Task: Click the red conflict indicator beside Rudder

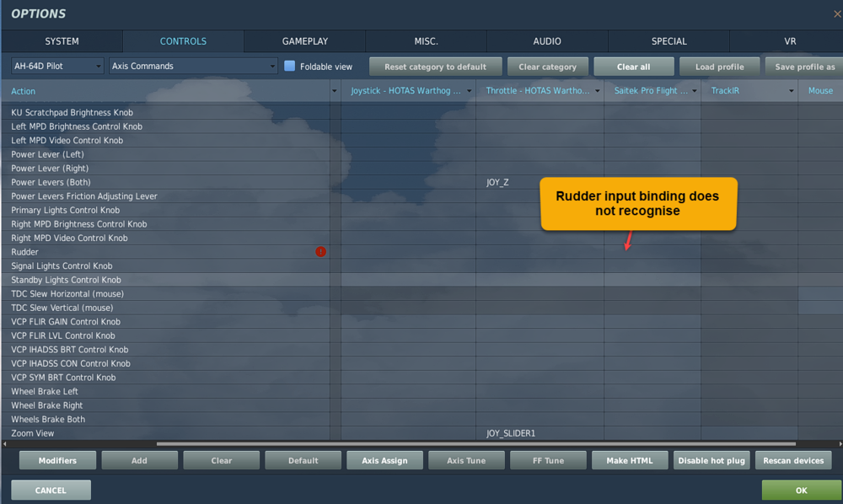Action: (321, 251)
